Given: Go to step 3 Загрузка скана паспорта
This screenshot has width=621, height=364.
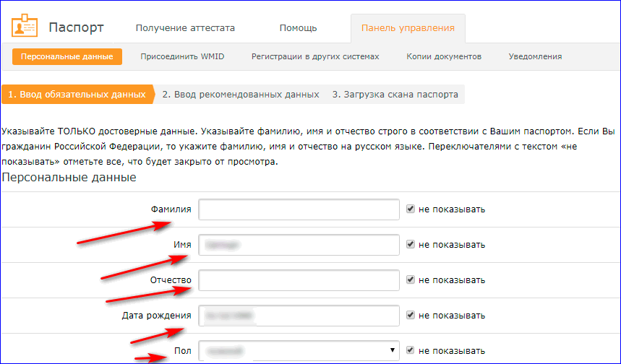Looking at the screenshot, I should (394, 95).
